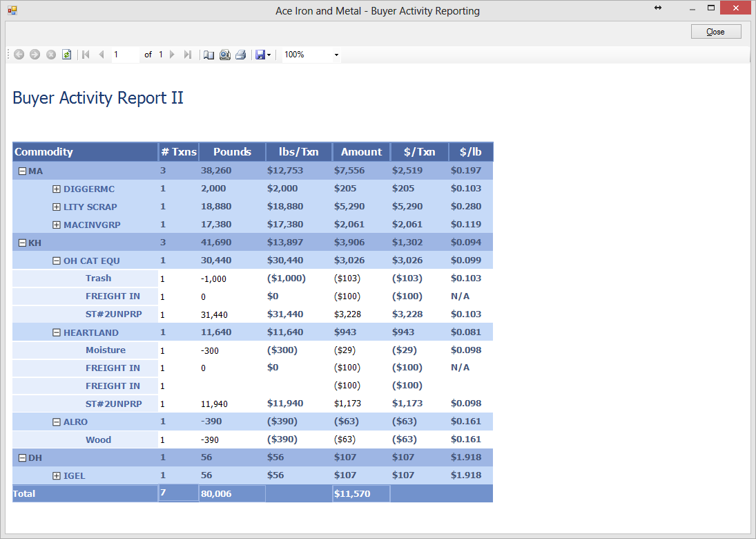Collapse the OH CAT EQU group

[x=57, y=261]
